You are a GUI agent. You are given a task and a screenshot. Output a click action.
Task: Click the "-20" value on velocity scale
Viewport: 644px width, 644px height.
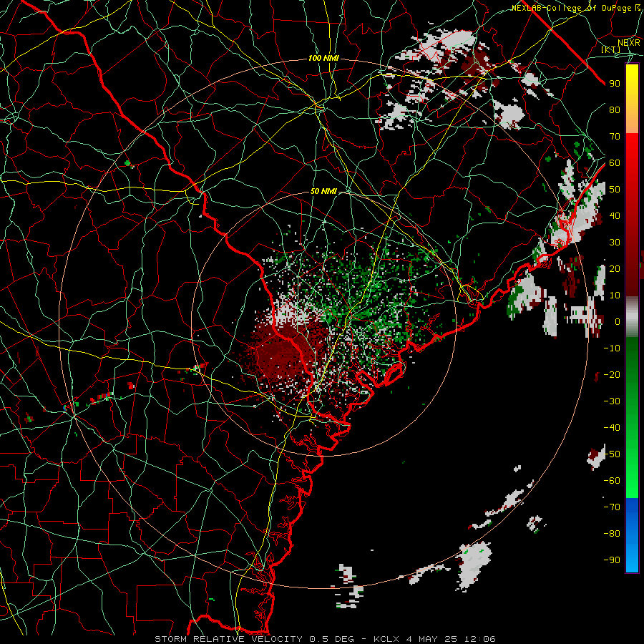point(612,375)
